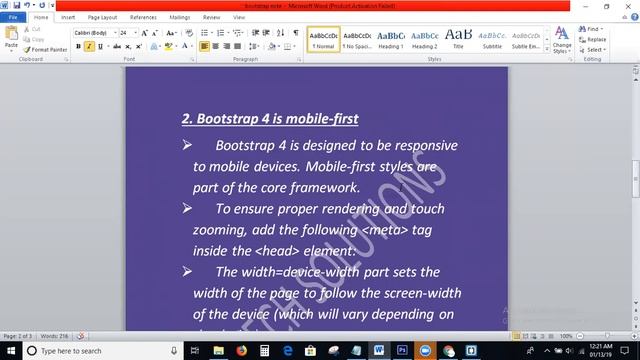Center align the text

point(216,47)
